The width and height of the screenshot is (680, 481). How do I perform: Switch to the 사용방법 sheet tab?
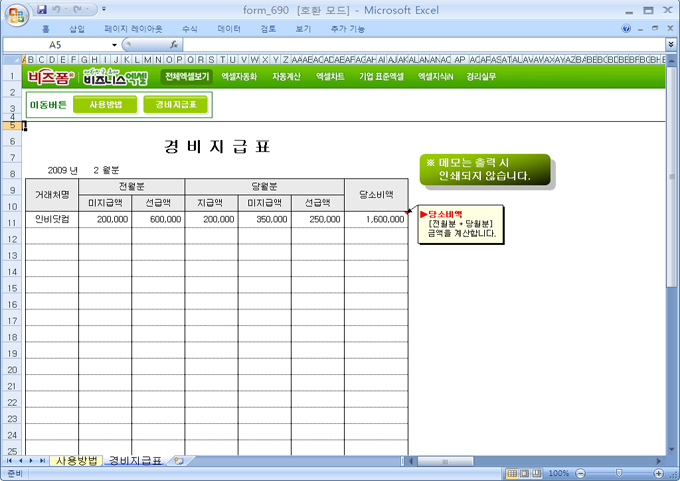76,461
